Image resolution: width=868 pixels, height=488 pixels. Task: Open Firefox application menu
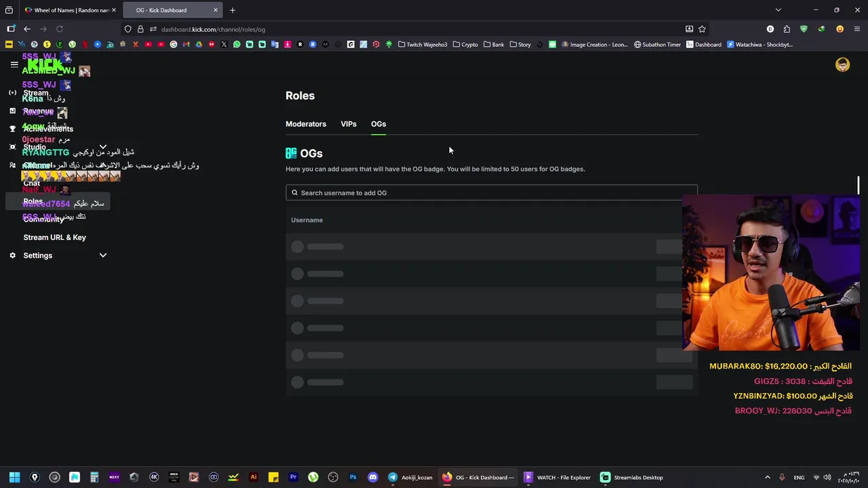(x=857, y=29)
